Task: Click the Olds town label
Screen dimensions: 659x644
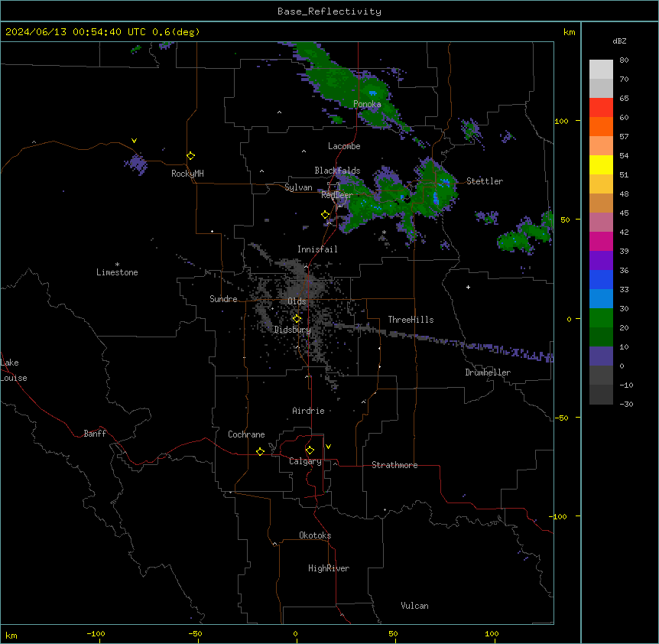Action: (x=297, y=301)
